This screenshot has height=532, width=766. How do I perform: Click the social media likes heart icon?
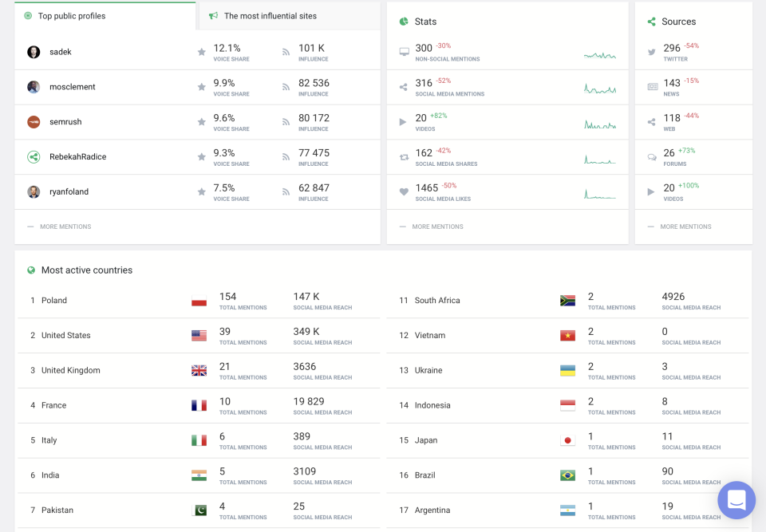[404, 192]
